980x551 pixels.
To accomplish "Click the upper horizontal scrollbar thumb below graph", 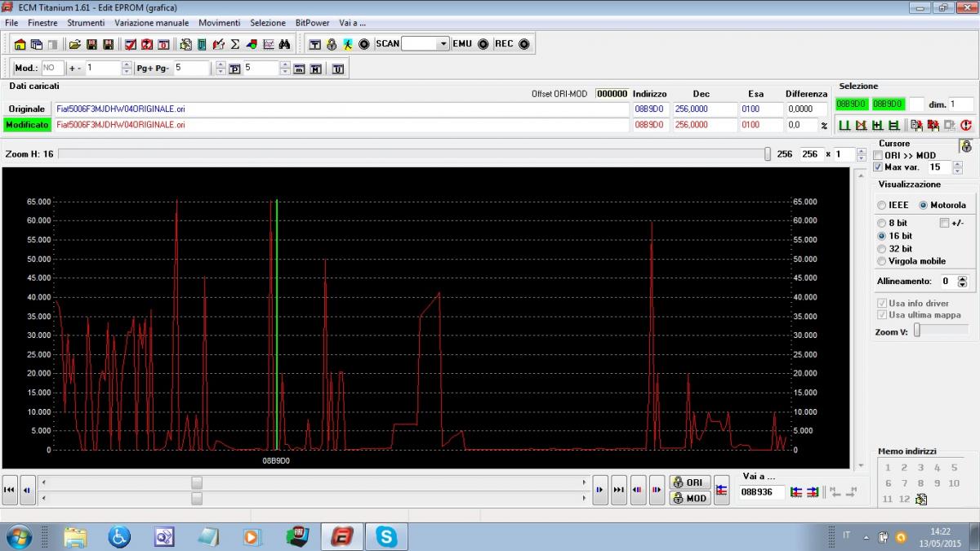I will [x=197, y=482].
